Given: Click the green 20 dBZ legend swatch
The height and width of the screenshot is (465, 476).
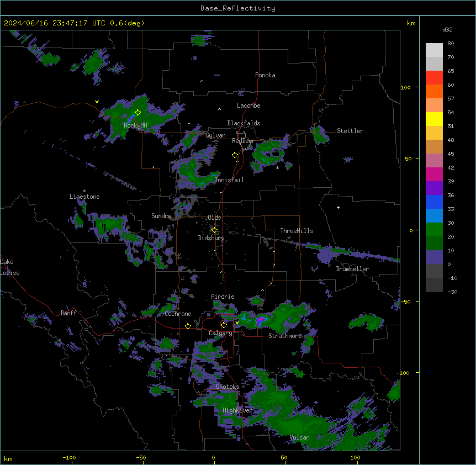Looking at the screenshot, I should (434, 230).
